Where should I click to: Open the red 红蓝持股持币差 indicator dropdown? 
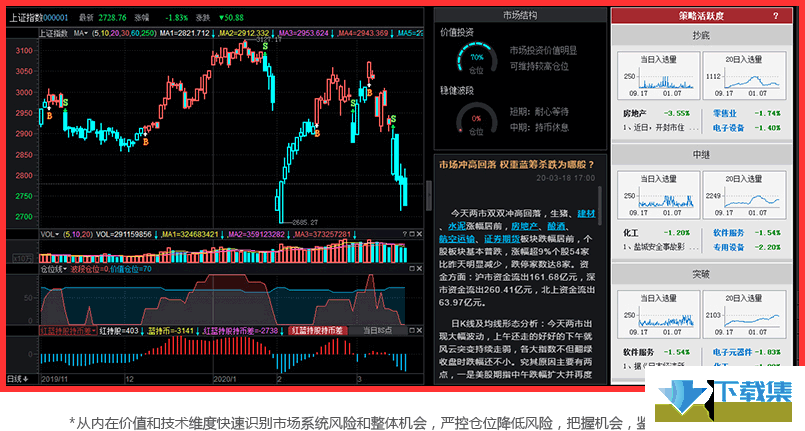pos(68,331)
